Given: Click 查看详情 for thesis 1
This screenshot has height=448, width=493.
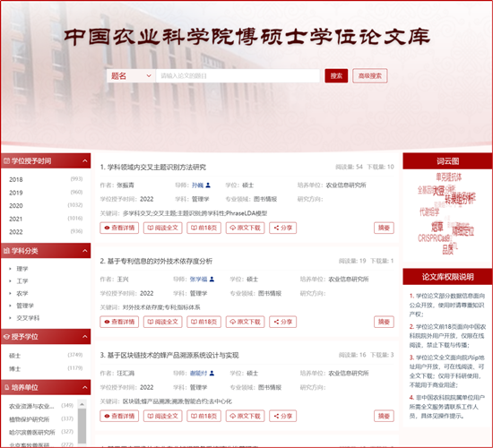Looking at the screenshot, I should click(119, 228).
